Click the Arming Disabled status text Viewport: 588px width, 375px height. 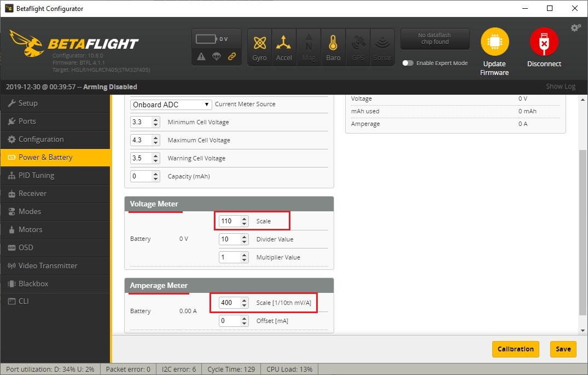[x=110, y=86]
